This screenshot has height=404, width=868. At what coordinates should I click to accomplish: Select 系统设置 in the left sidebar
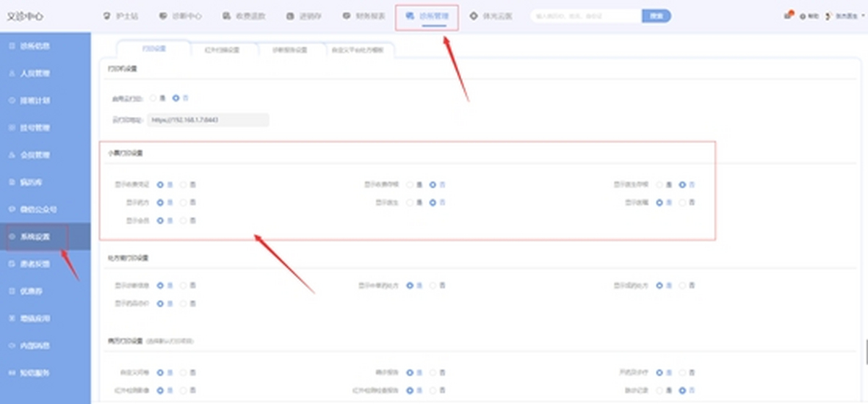coord(46,236)
